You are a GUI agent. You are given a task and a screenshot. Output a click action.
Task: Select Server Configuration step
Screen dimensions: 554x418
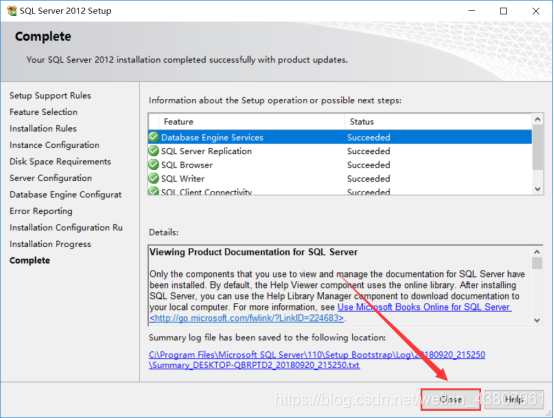pos(51,178)
